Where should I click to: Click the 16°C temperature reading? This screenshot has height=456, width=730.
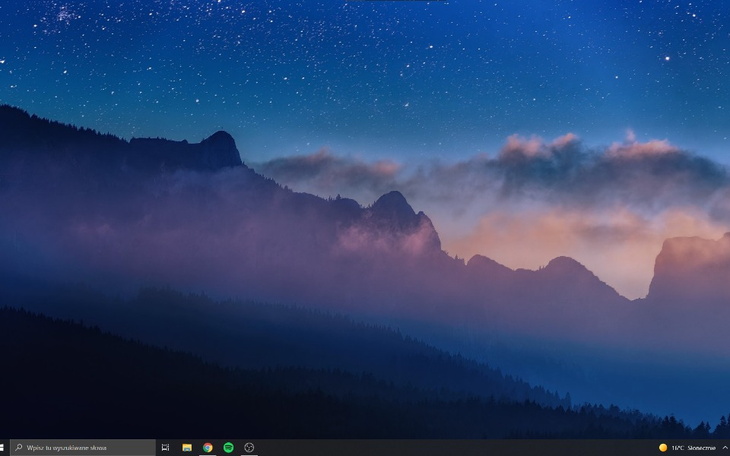[677, 448]
